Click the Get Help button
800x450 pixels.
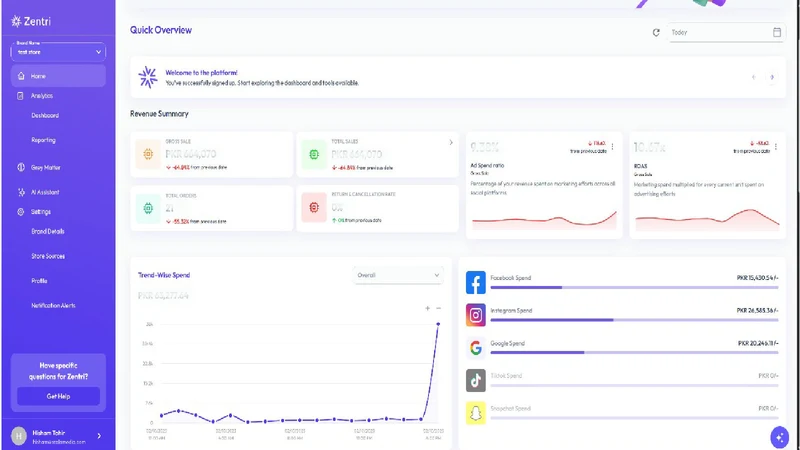pos(58,396)
